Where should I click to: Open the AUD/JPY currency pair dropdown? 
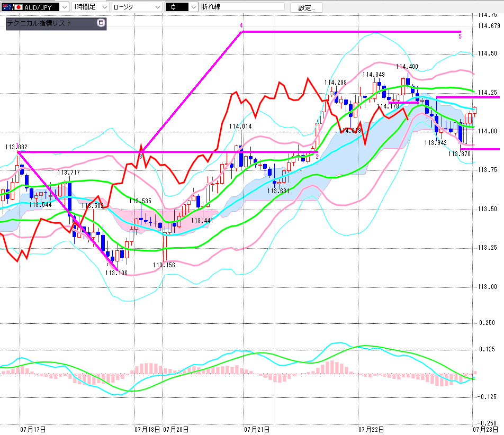tap(35, 7)
